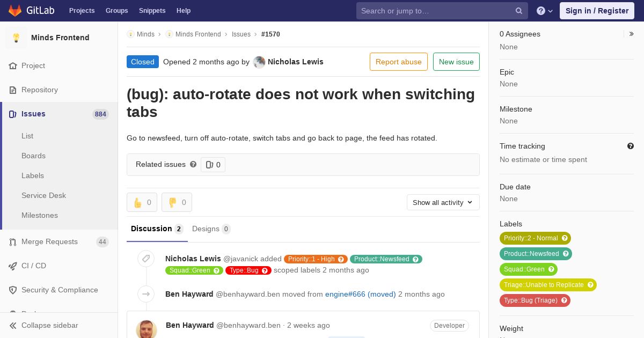Screen dimensions: 644x338
Task: Open Labels in the Issues submenu
Action: (33, 175)
